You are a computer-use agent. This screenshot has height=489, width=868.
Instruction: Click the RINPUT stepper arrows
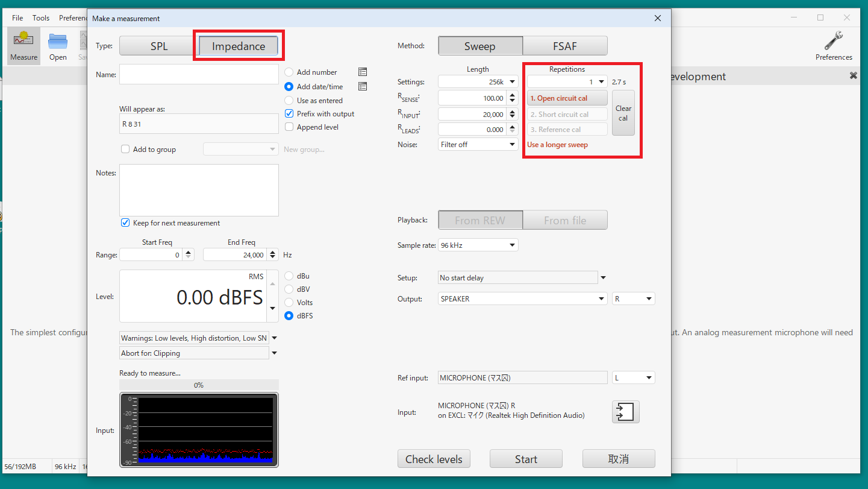(x=513, y=113)
